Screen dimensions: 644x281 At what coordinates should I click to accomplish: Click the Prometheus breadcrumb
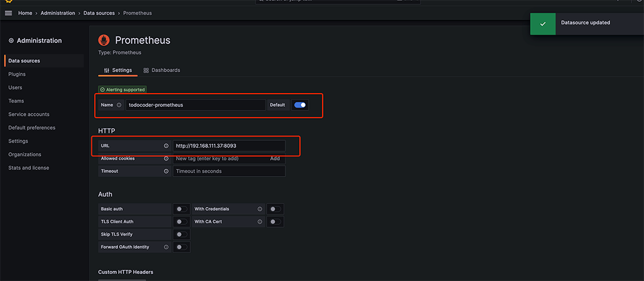(138, 13)
